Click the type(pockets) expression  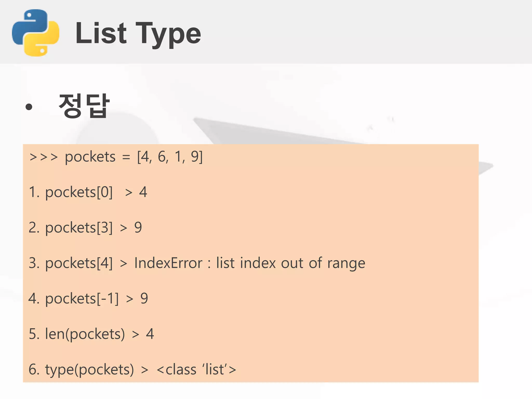pyautogui.click(x=89, y=369)
